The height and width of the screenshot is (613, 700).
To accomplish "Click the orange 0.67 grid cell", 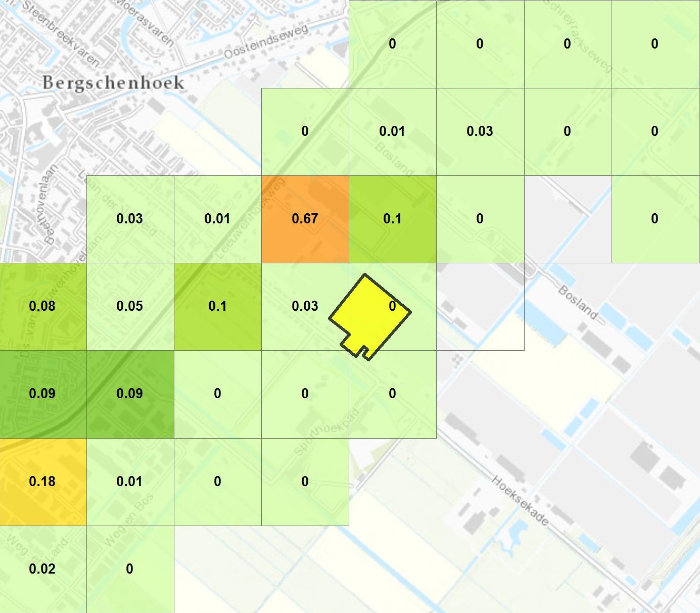I will point(305,219).
